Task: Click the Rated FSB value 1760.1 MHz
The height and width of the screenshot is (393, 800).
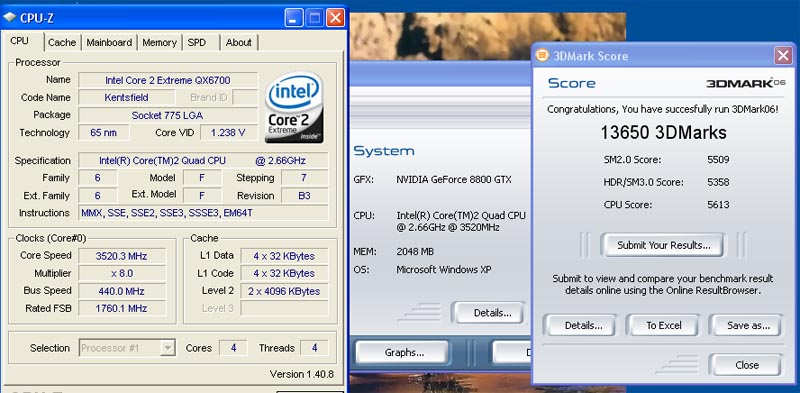Action: pyautogui.click(x=122, y=308)
